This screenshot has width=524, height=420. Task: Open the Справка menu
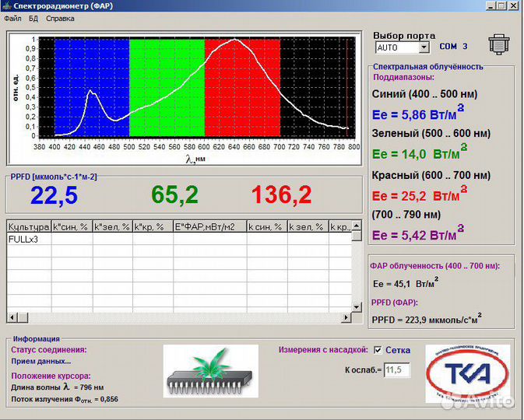click(60, 18)
